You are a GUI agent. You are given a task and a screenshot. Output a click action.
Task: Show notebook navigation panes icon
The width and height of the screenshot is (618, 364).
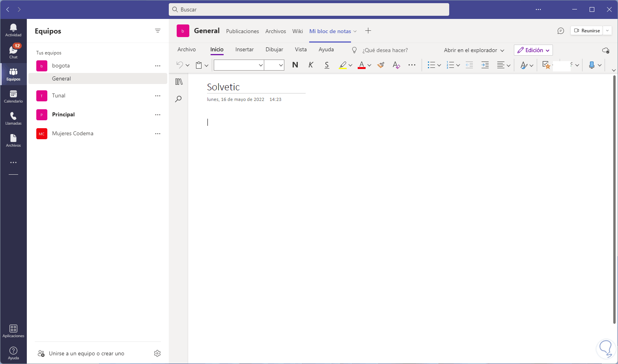[x=179, y=82]
